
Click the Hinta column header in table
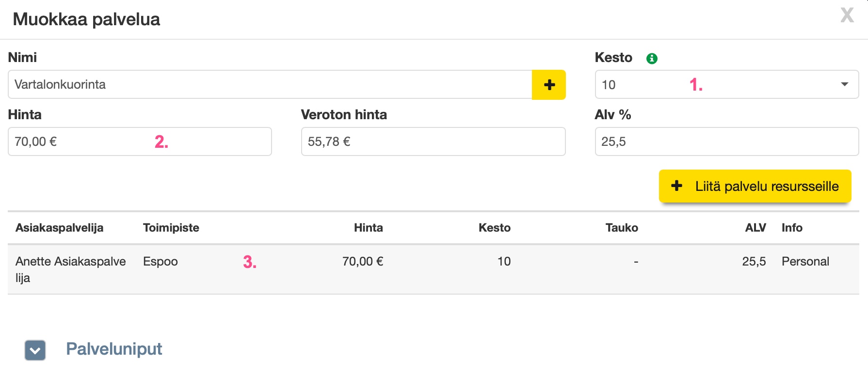(368, 228)
